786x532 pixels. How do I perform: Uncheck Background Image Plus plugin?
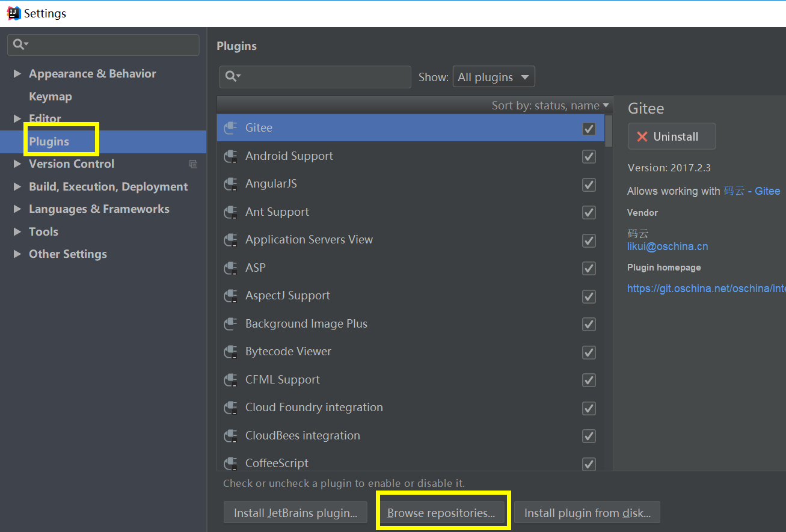pyautogui.click(x=589, y=324)
